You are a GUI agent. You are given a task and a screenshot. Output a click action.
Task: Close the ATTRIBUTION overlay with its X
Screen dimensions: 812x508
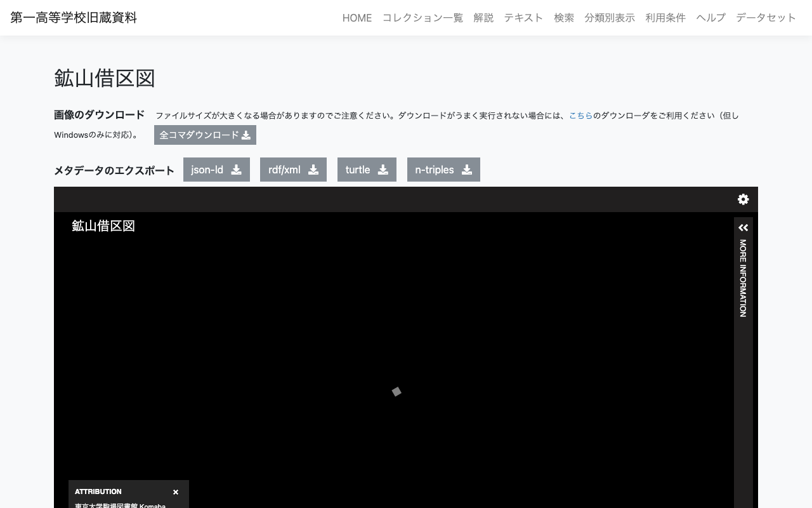(176, 491)
